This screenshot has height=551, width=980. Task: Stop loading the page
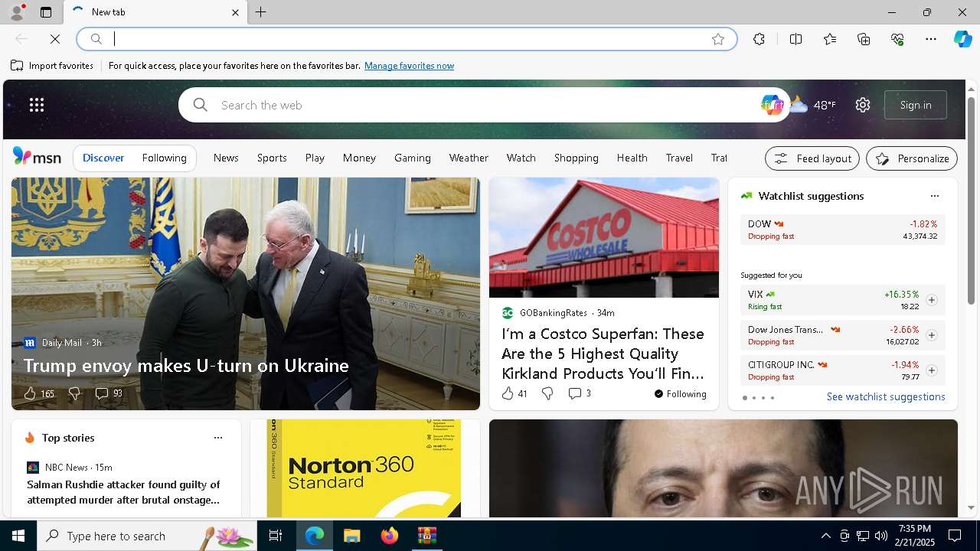(55, 39)
